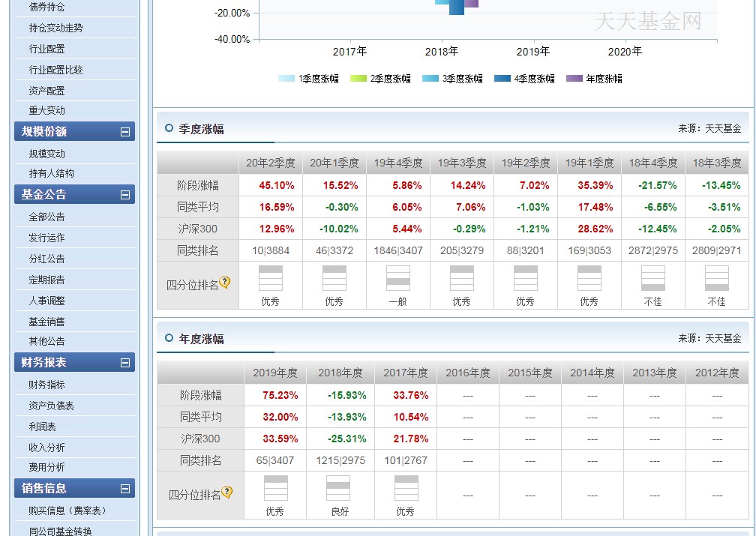The image size is (756, 536).
Task: Open 持有人结构 in the sidebar
Action: coord(51,173)
